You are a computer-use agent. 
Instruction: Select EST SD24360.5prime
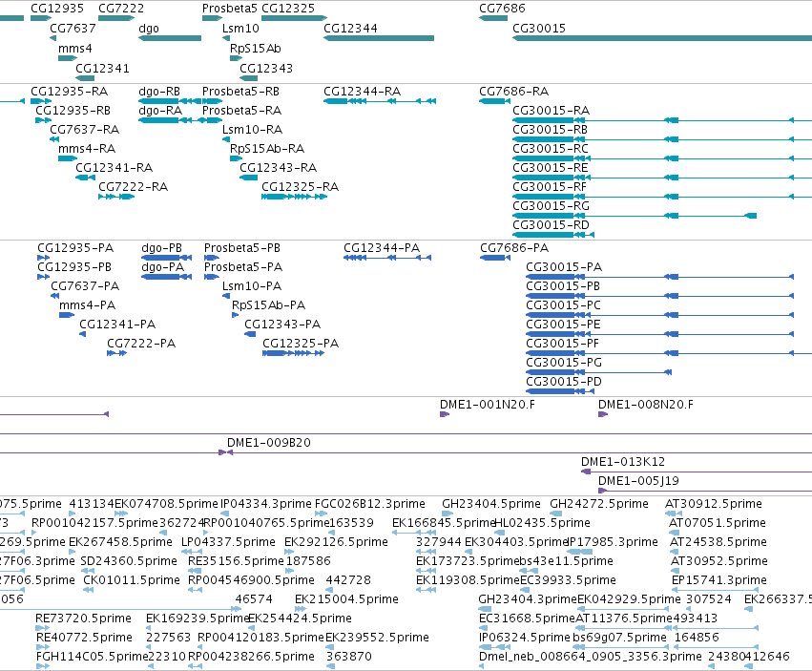(129, 561)
